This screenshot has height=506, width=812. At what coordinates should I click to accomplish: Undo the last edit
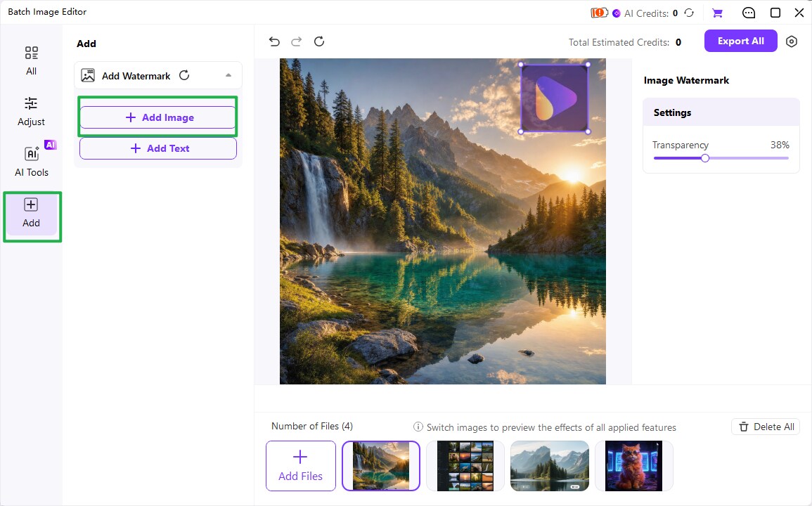pos(274,42)
